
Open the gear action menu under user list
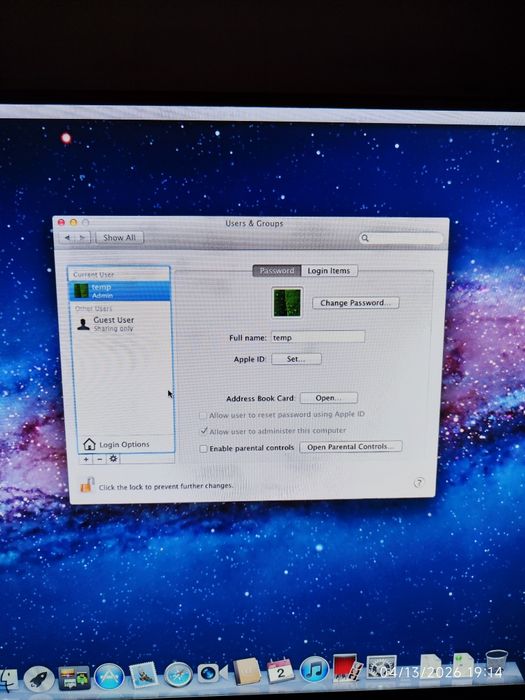point(113,458)
